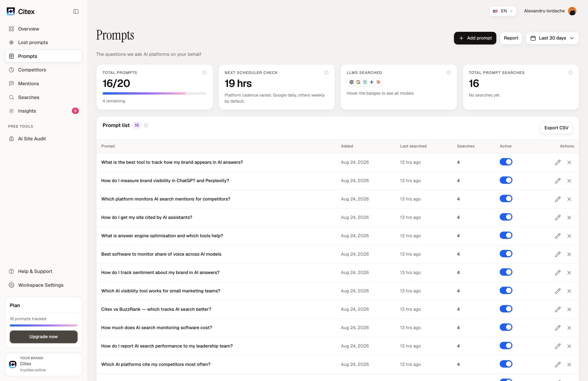Edit the 'report AI search performance' prompt
Image resolution: width=588 pixels, height=381 pixels.
558,346
